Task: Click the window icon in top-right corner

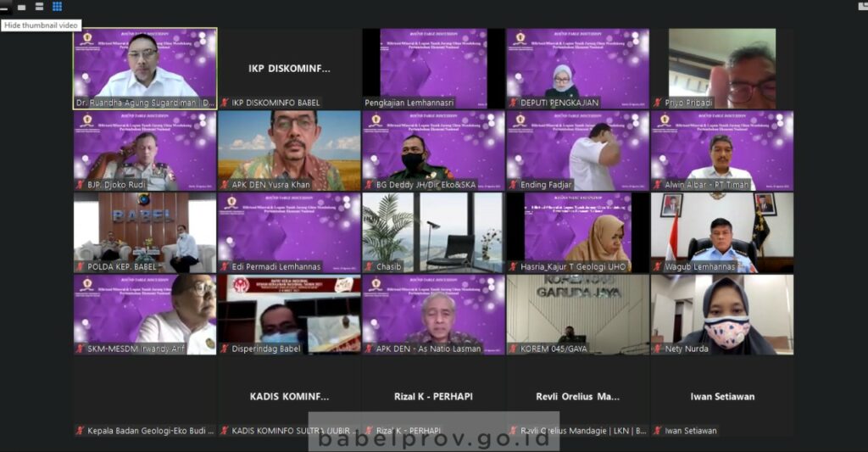Action: click(862, 6)
